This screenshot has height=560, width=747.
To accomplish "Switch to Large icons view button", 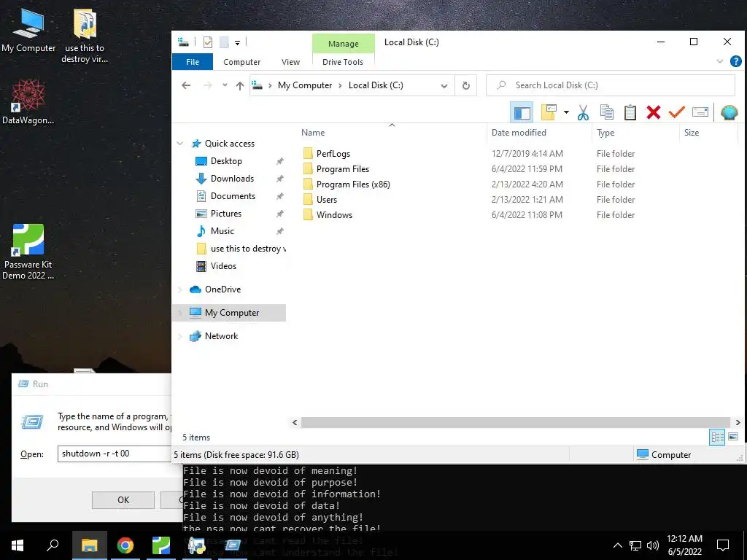I will tap(732, 437).
